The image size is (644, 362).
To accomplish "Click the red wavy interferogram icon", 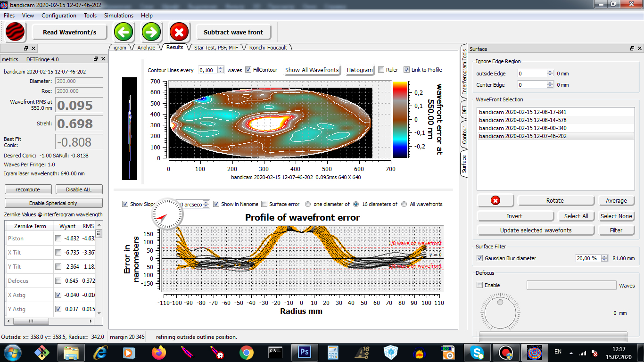I will 15,33.
